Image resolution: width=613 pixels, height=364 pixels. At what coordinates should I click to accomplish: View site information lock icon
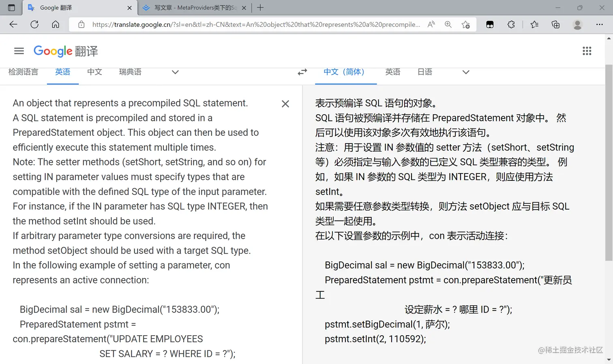point(81,24)
